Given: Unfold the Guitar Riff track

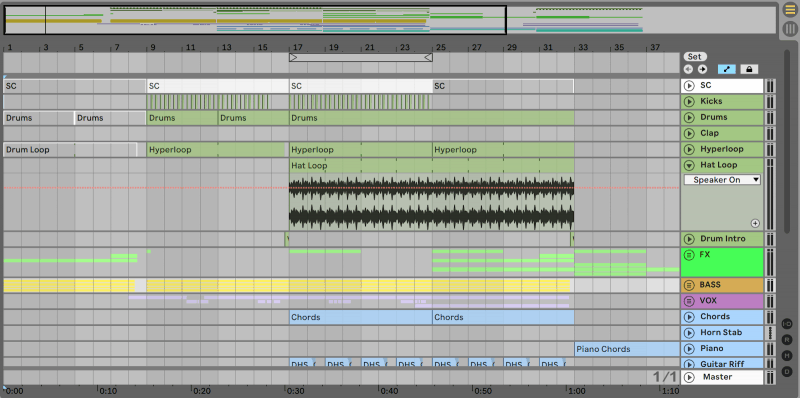Looking at the screenshot, I should click(x=689, y=364).
